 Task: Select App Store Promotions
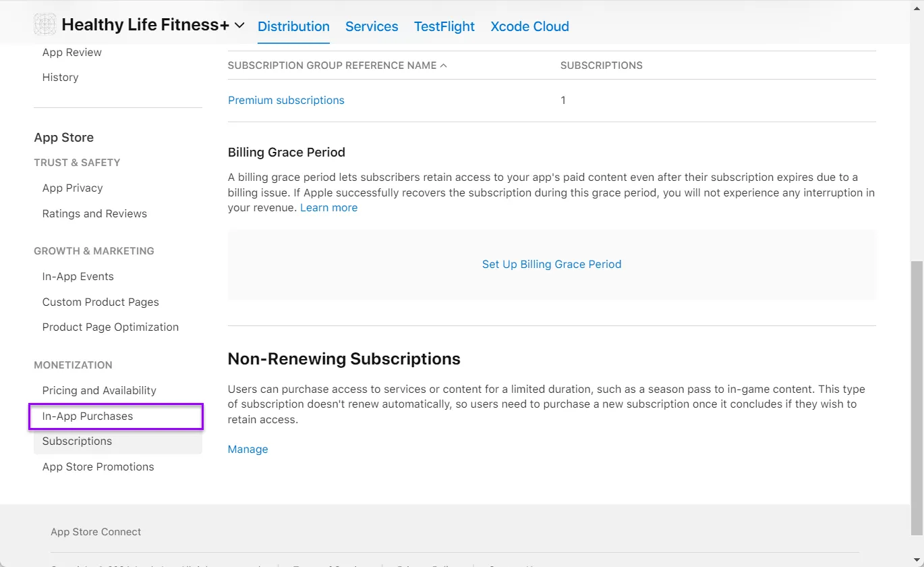pyautogui.click(x=98, y=467)
